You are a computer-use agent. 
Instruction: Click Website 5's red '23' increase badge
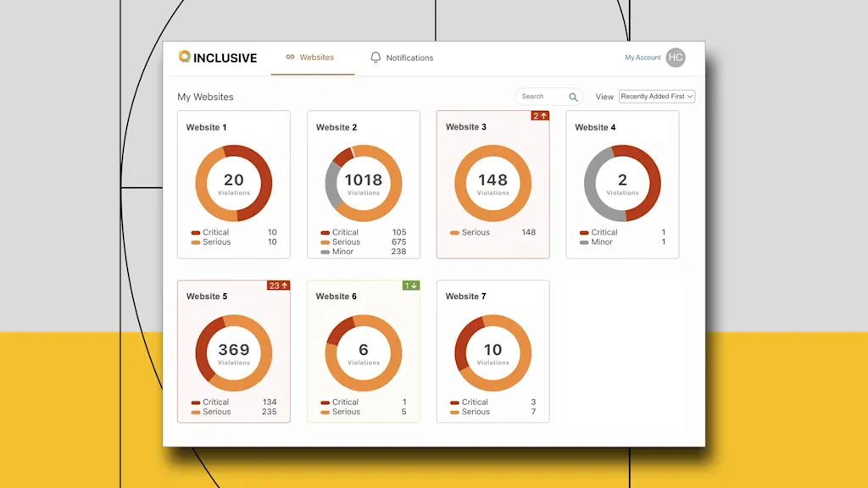(x=278, y=286)
